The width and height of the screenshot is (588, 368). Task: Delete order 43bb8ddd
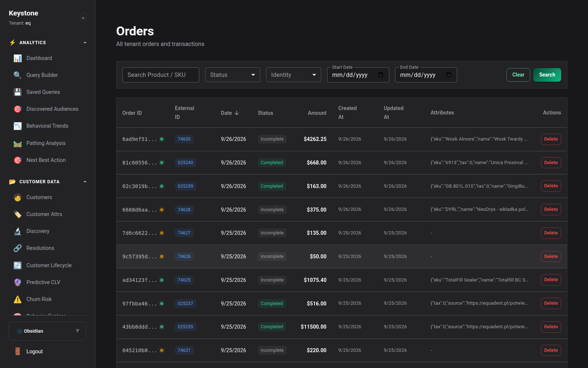click(x=551, y=327)
